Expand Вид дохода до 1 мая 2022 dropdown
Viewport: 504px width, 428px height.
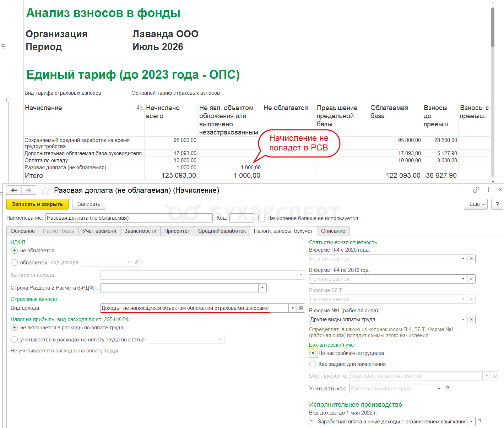coord(471,422)
